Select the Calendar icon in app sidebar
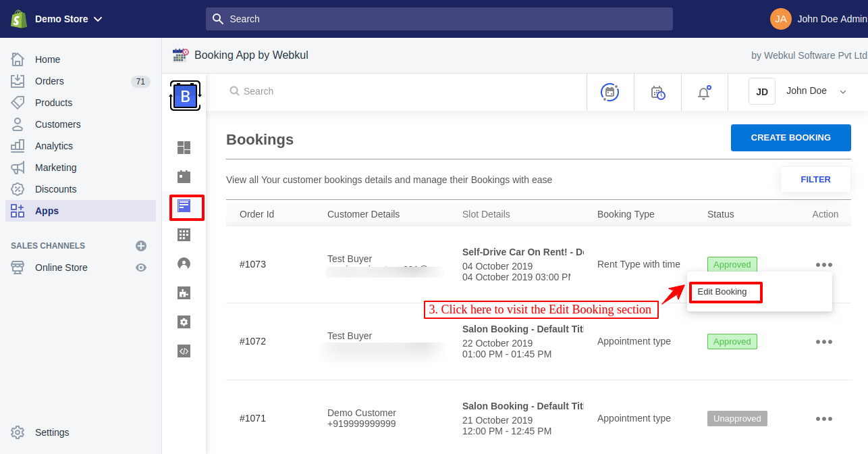Image resolution: width=868 pixels, height=454 pixels. click(x=184, y=176)
